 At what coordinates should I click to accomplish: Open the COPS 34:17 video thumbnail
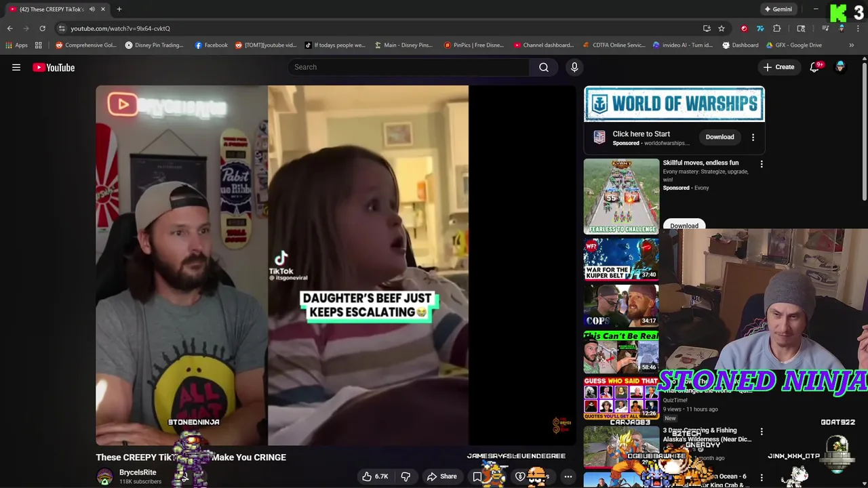click(x=621, y=306)
